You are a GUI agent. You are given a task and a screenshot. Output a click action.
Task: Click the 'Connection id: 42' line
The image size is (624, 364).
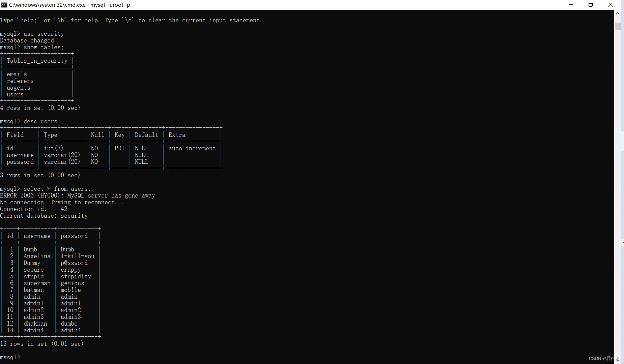(34, 209)
